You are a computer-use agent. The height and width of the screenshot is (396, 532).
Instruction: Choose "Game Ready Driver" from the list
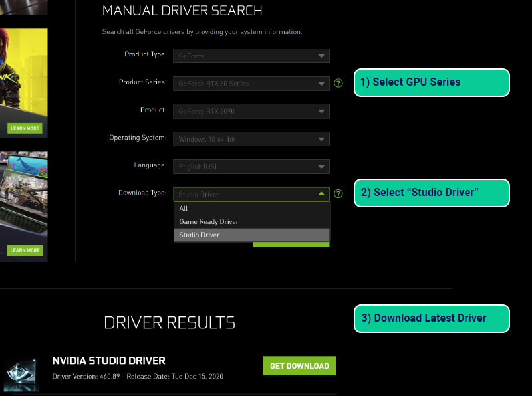click(x=251, y=221)
